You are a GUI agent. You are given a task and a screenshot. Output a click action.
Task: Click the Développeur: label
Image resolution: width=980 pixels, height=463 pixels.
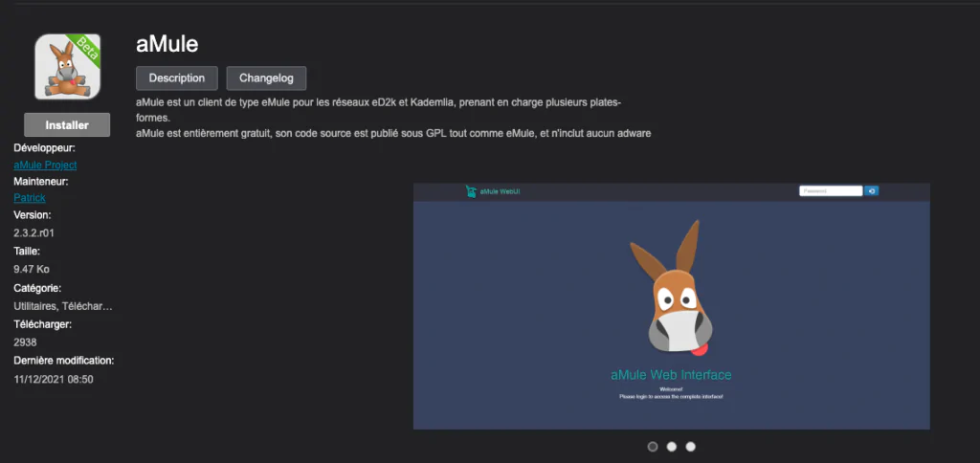tap(44, 148)
